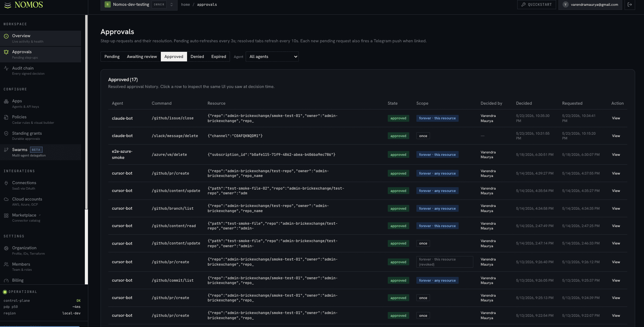This screenshot has width=644, height=327.
Task: Click the QUICKSTART button
Action: [x=537, y=4]
